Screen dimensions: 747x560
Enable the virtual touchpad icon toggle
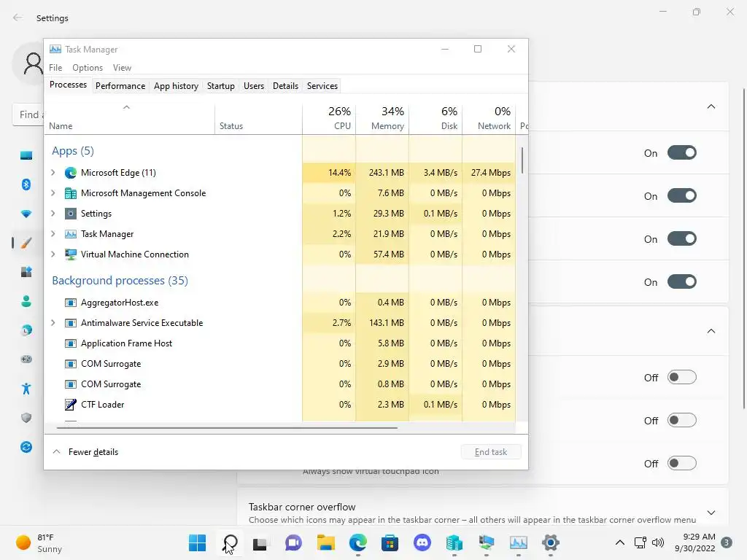(x=682, y=463)
